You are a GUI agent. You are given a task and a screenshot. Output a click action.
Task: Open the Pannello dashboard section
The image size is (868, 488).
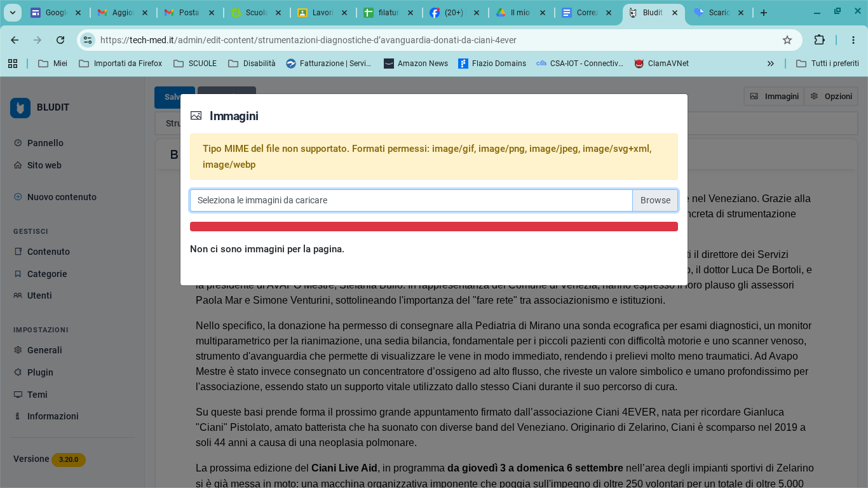tap(45, 143)
